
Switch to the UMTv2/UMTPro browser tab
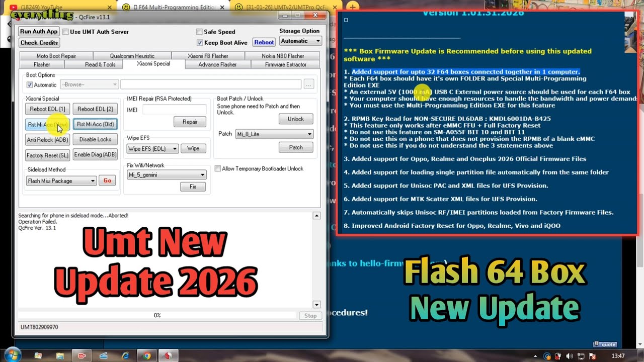point(287,6)
